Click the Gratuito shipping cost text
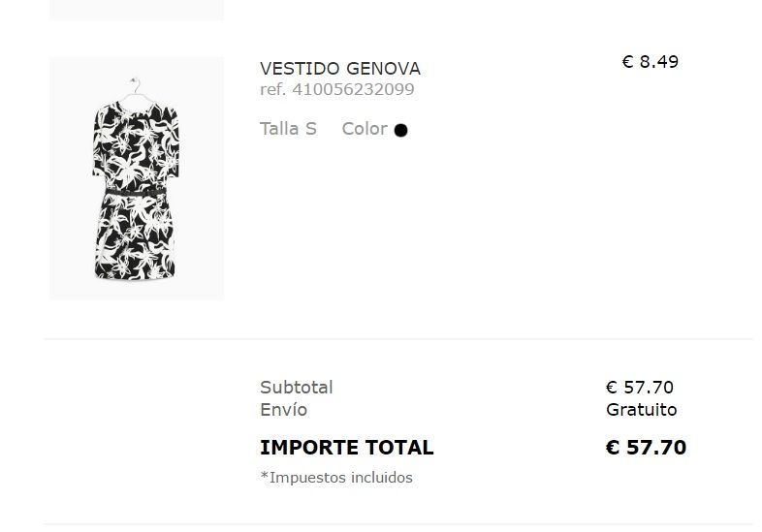762x532 pixels. click(x=642, y=410)
